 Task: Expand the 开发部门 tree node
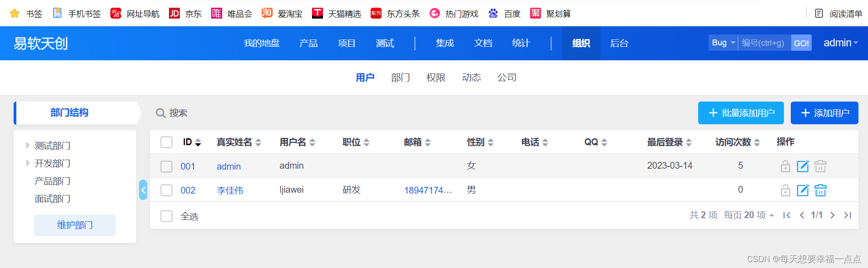pos(28,163)
